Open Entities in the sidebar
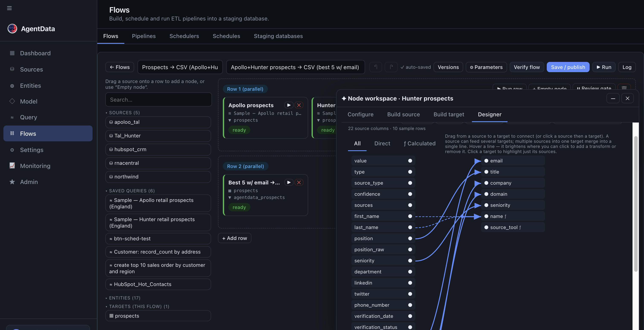 coord(48,86)
